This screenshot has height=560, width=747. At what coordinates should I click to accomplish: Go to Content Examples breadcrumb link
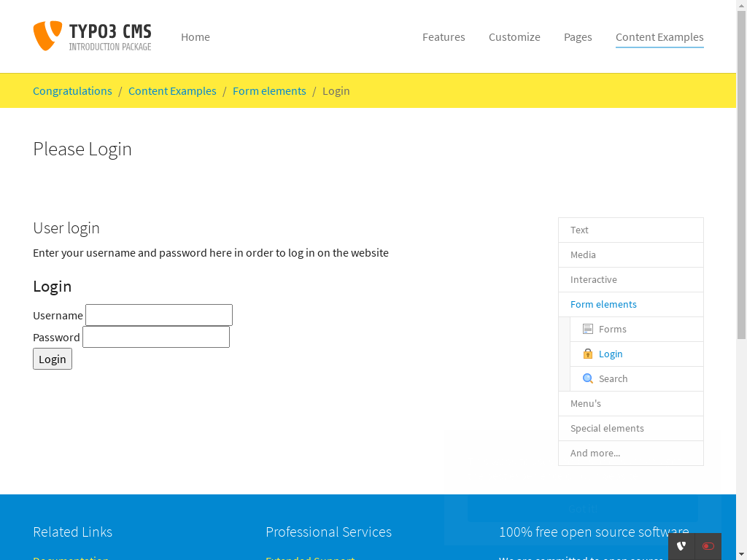pos(172,91)
